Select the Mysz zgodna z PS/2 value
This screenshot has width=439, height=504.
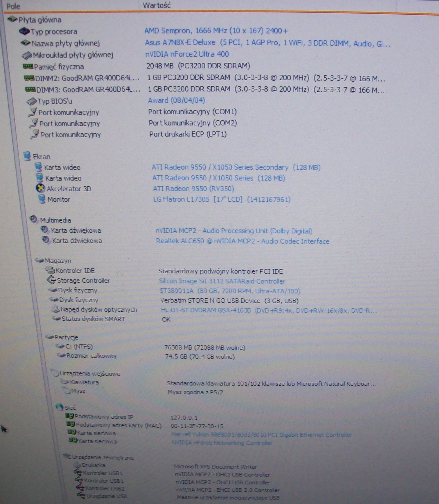(195, 393)
